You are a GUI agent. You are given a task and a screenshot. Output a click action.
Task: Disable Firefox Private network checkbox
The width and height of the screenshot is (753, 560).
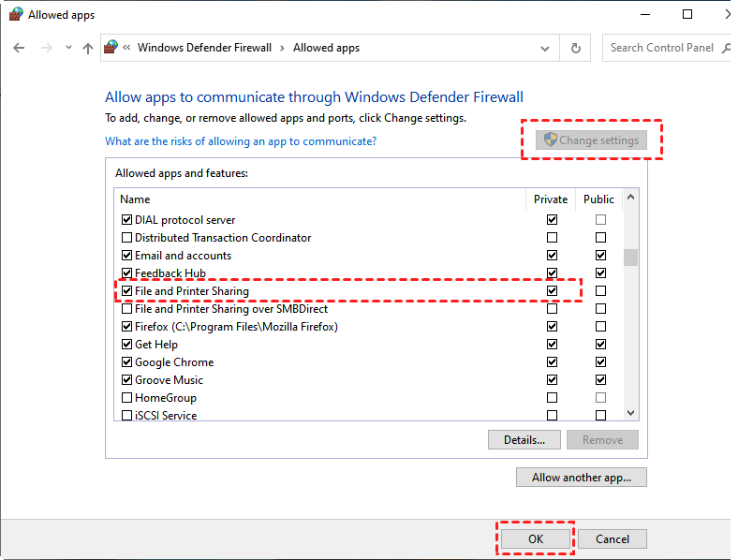click(552, 327)
